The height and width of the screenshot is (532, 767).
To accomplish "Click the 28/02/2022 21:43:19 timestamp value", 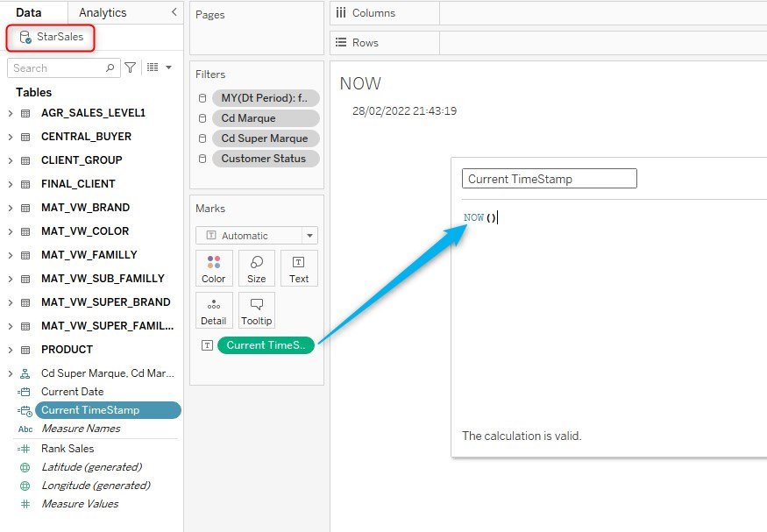I will pyautogui.click(x=404, y=111).
